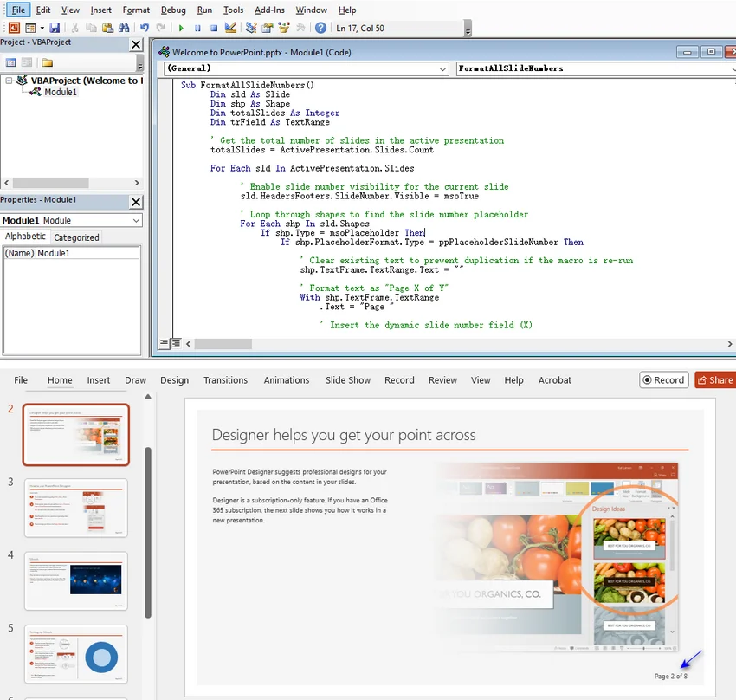
Task: Click the Paste clipboard icon
Action: (107, 28)
